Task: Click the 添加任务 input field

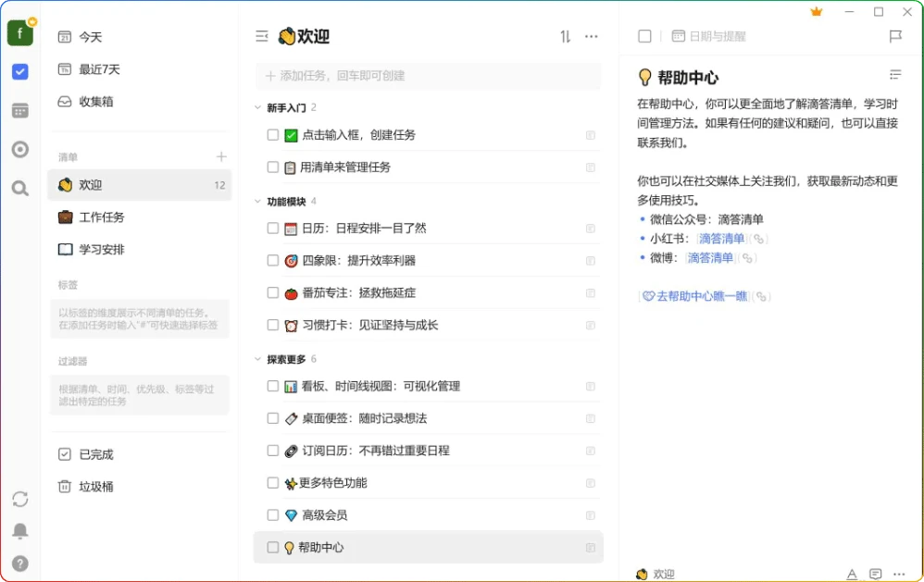Action: click(430, 76)
